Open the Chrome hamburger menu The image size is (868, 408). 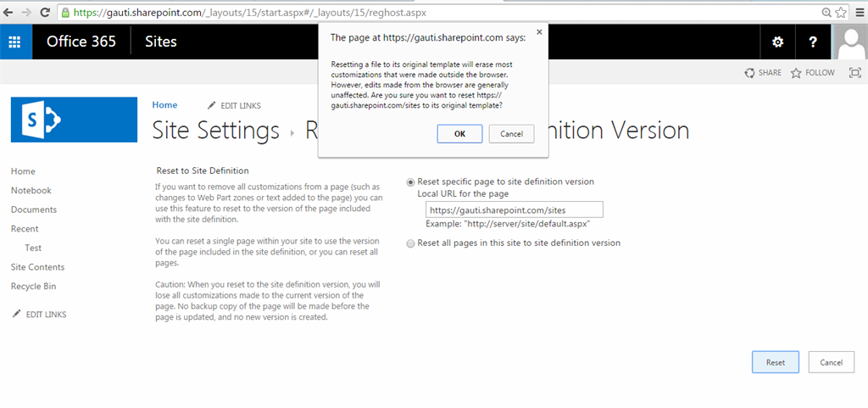tap(860, 12)
